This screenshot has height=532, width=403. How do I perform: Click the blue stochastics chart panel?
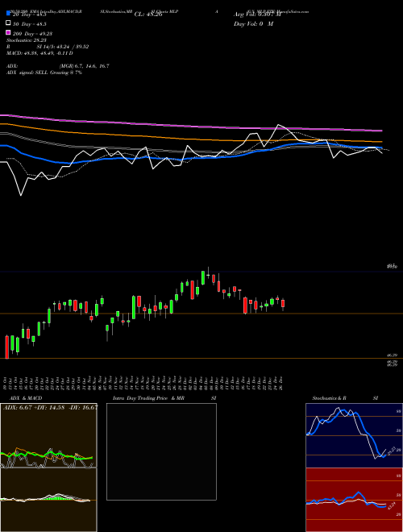click(x=354, y=435)
